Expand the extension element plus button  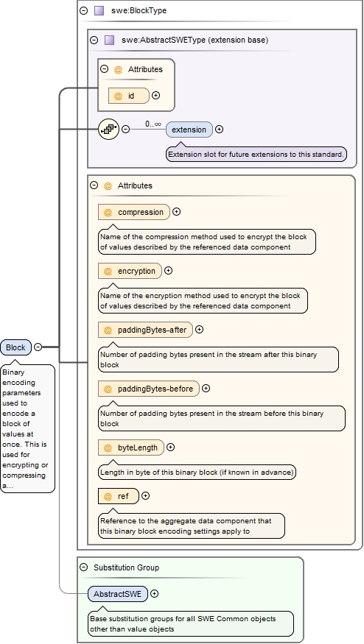pos(220,129)
